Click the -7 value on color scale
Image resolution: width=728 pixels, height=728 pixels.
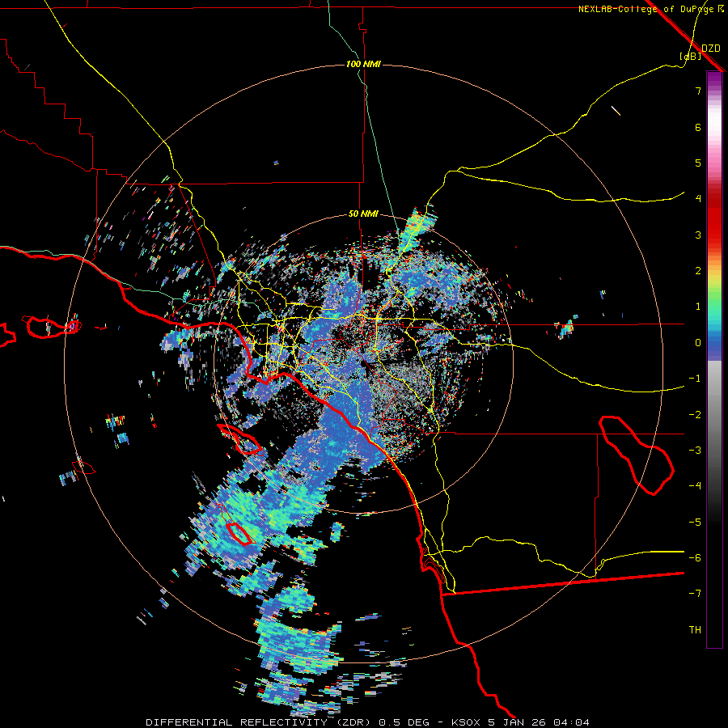pos(695,594)
